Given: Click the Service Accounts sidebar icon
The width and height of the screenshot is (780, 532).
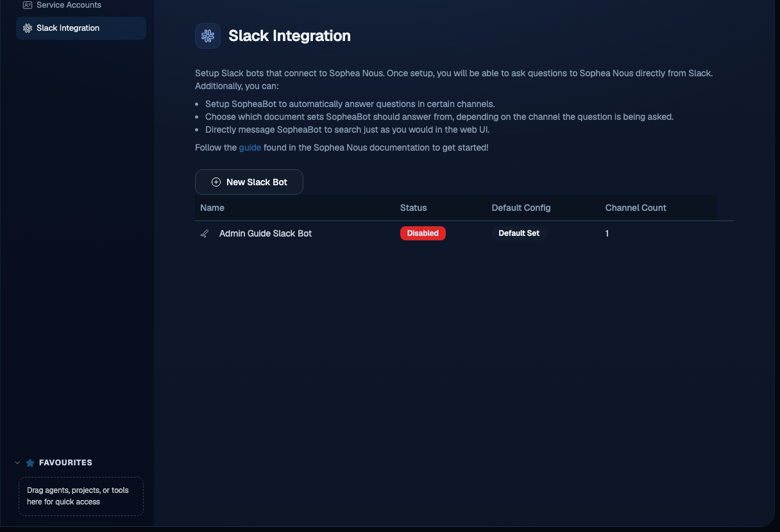Looking at the screenshot, I should pyautogui.click(x=27, y=5).
